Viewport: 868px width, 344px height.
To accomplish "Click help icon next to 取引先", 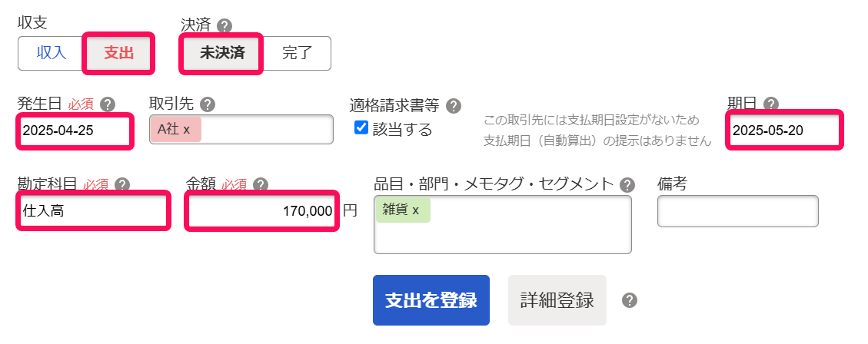I will point(207,104).
